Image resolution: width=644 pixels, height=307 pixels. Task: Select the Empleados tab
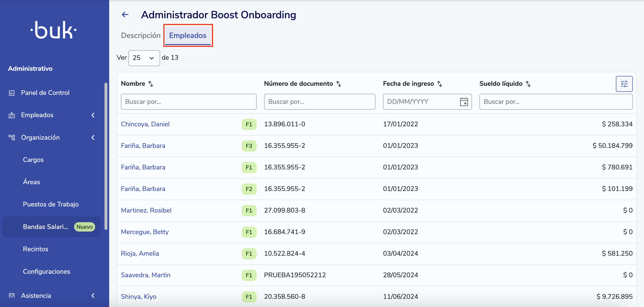coord(188,35)
